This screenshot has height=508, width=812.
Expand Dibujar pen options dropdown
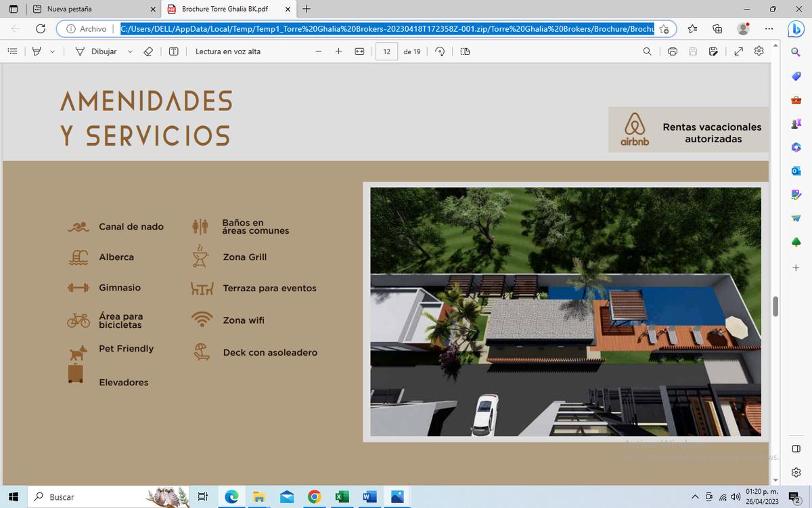131,51
